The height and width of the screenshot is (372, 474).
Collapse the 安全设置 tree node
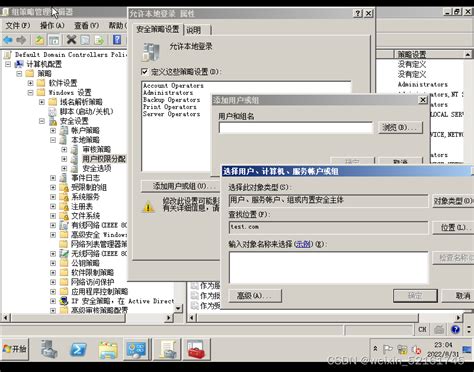click(x=42, y=121)
